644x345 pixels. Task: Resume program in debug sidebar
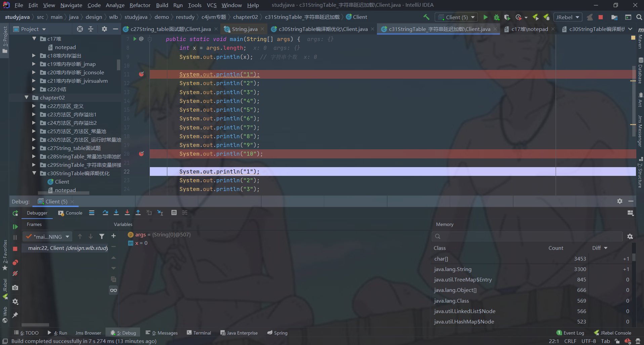point(15,227)
